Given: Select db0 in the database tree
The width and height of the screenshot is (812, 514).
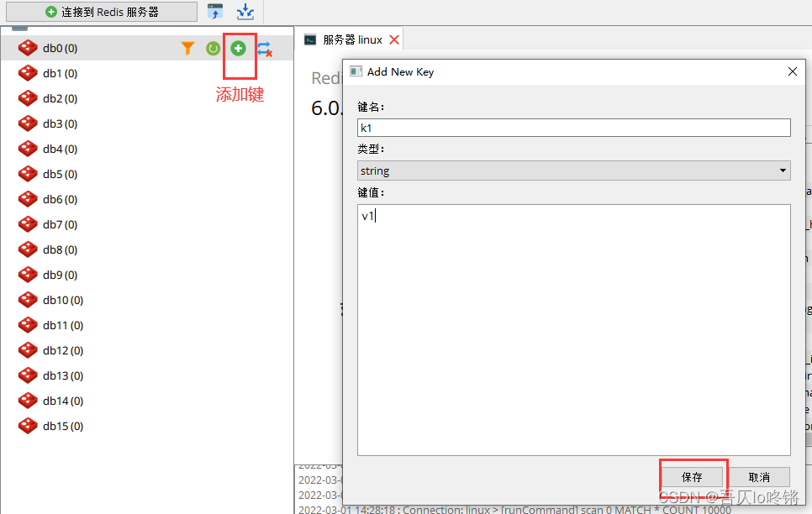Looking at the screenshot, I should coord(59,49).
